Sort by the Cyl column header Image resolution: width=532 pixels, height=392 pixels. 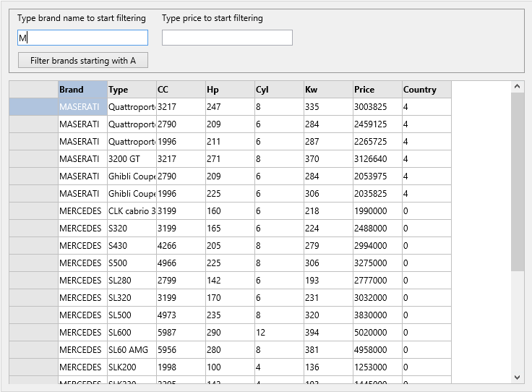[280, 90]
